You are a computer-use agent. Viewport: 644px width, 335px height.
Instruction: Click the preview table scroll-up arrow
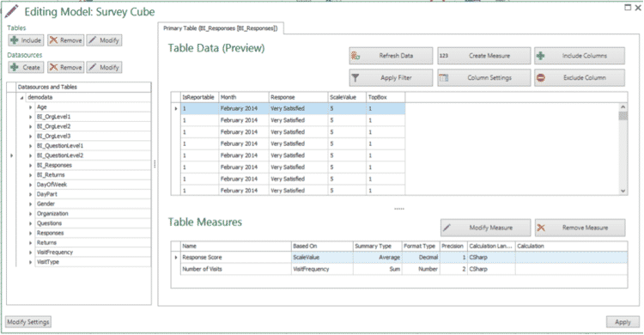tap(623, 107)
